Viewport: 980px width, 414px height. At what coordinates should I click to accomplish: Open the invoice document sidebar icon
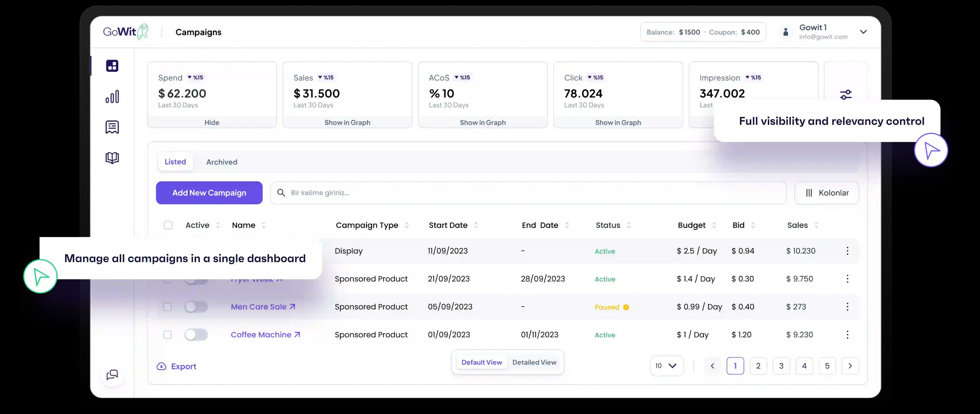pyautogui.click(x=112, y=127)
